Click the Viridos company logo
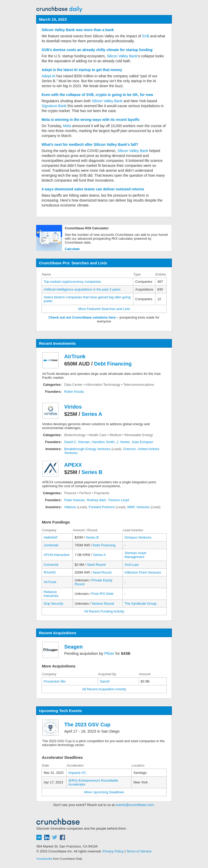This screenshot has height=868, width=208. point(50,410)
